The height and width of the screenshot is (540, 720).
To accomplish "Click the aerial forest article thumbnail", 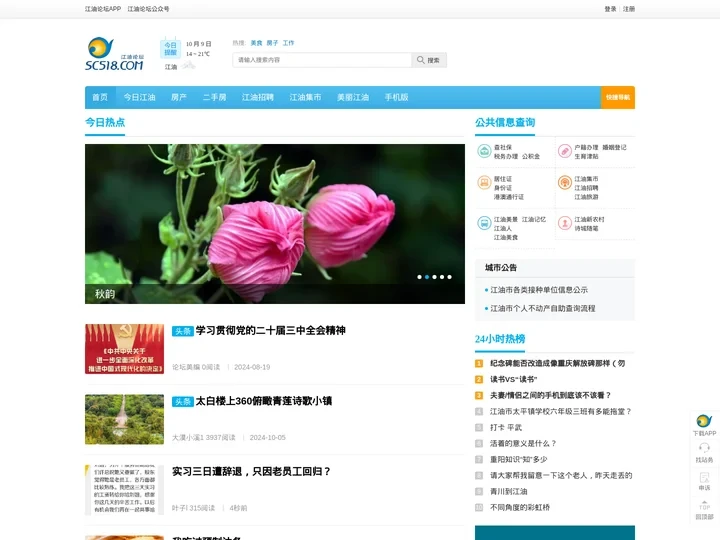I will tap(124, 419).
